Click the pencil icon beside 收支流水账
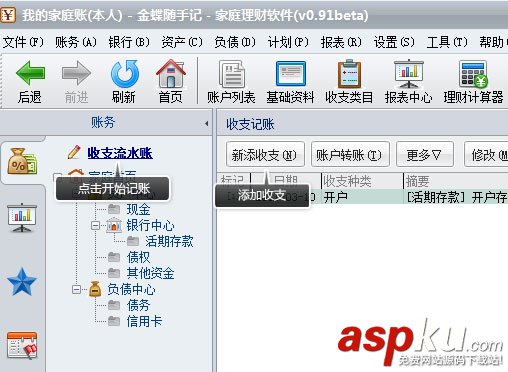 (x=74, y=152)
